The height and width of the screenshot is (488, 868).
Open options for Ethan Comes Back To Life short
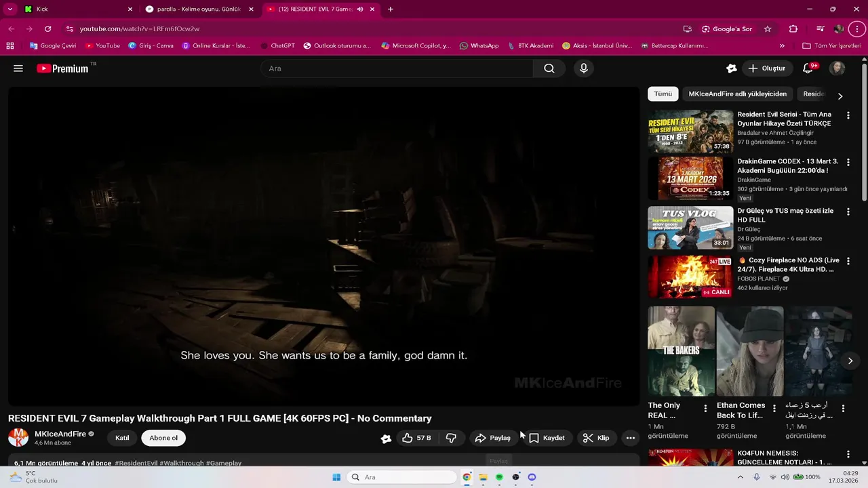pyautogui.click(x=774, y=409)
